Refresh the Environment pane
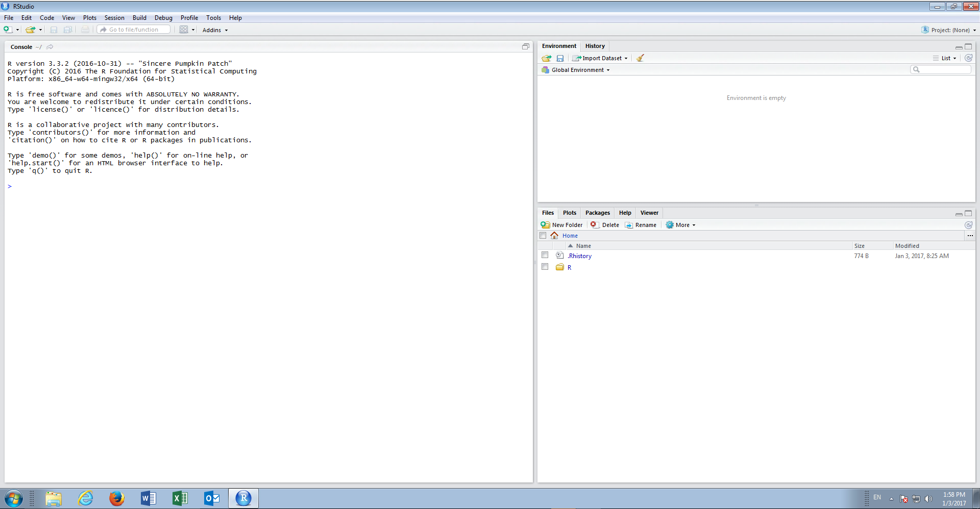The width and height of the screenshot is (980, 509). 968,58
